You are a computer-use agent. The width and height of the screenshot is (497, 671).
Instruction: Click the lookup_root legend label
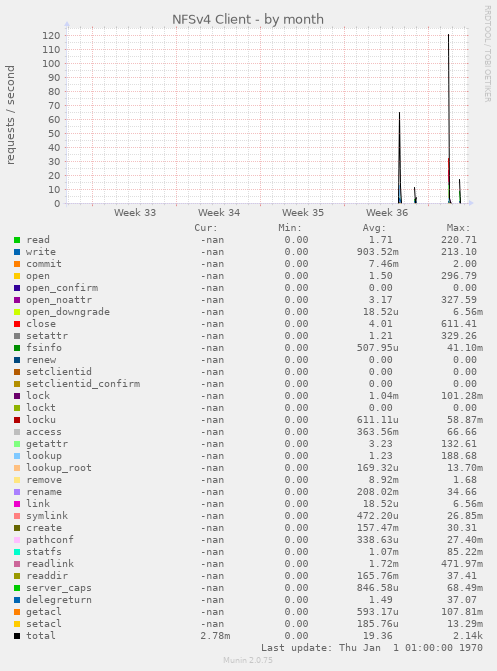pyautogui.click(x=59, y=468)
